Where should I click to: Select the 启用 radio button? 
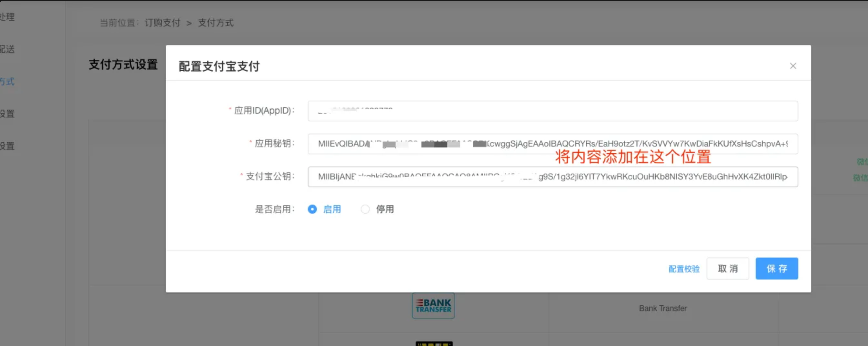tap(312, 209)
